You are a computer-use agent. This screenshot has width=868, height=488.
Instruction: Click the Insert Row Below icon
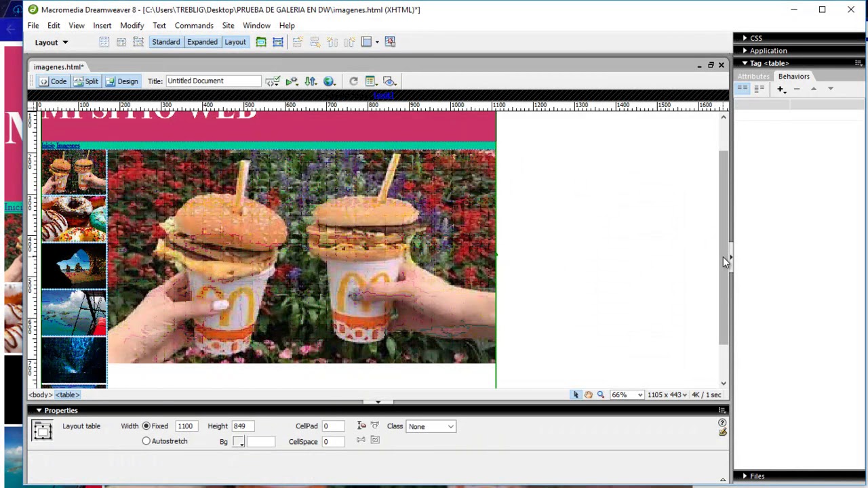pyautogui.click(x=315, y=42)
